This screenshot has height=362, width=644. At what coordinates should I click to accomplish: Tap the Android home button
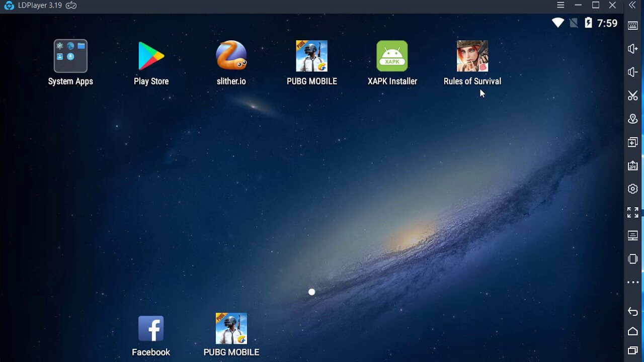click(633, 331)
